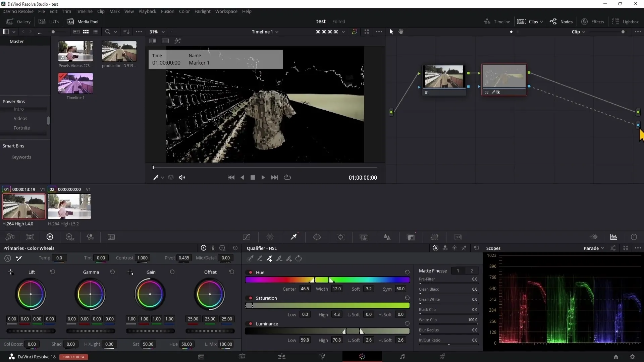
Task: Play the clip forward
Action: tap(263, 178)
